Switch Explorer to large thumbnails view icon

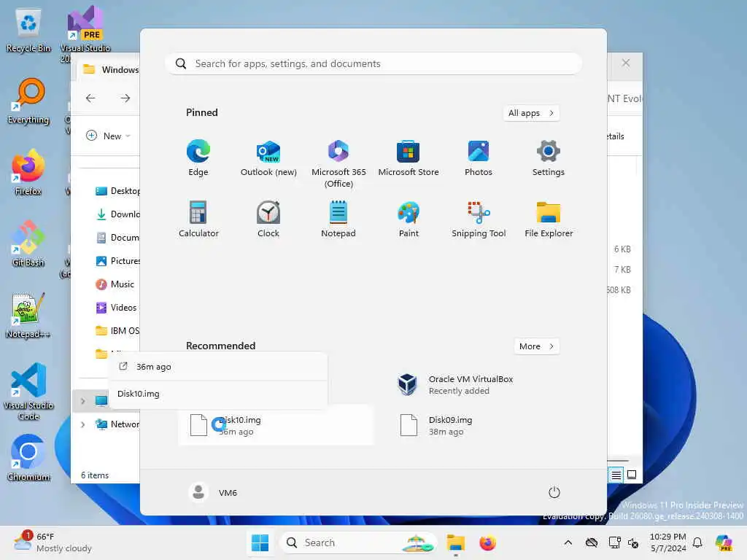pos(632,475)
